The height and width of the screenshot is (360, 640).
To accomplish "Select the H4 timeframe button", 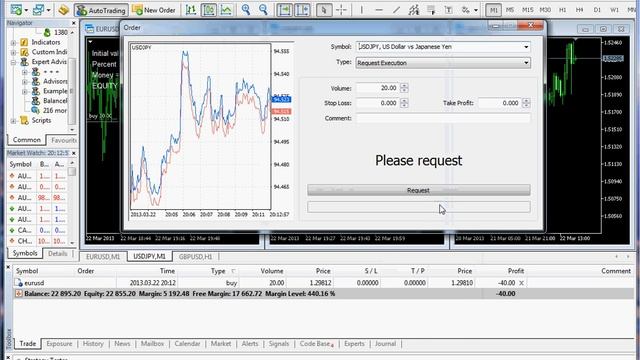I will click(x=580, y=10).
